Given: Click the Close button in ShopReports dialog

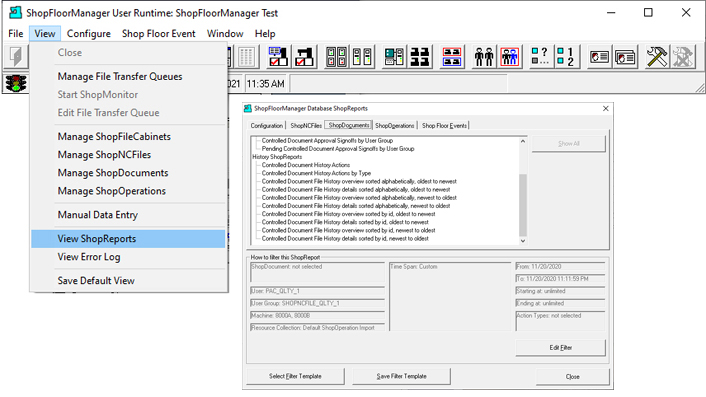Looking at the screenshot, I should coord(572,376).
